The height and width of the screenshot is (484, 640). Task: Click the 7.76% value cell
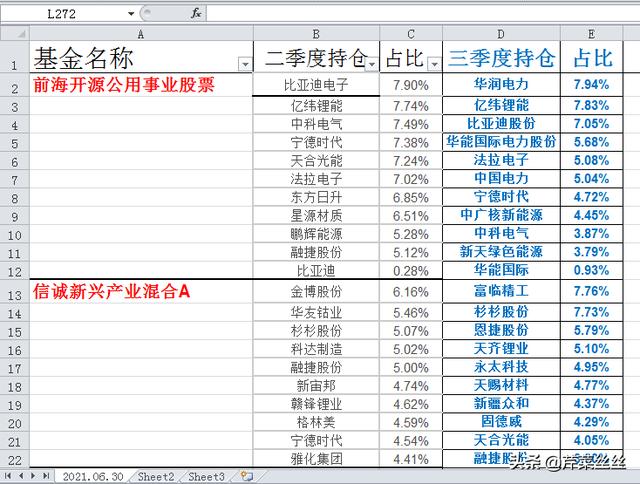point(591,291)
